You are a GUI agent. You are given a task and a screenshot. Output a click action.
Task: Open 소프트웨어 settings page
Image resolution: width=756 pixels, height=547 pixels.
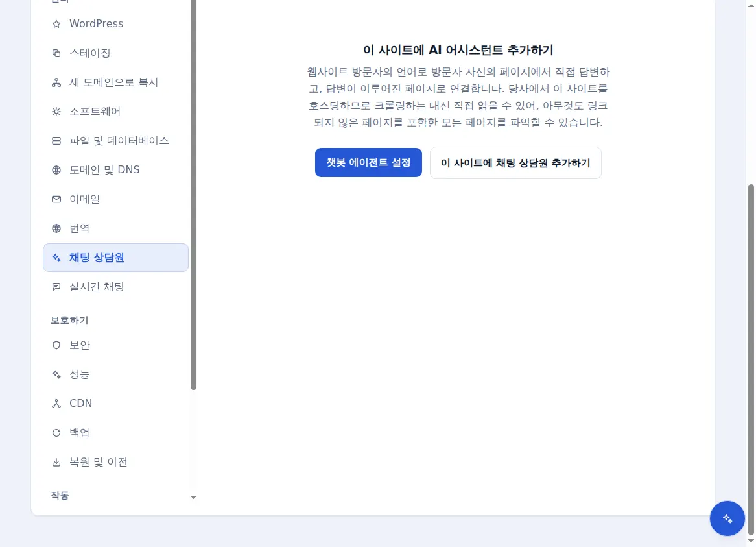[x=115, y=112]
